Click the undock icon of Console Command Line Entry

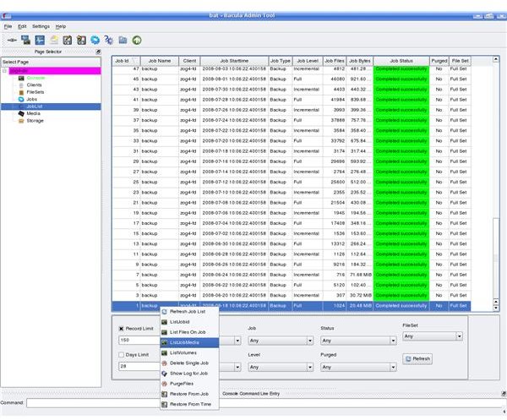[504, 394]
